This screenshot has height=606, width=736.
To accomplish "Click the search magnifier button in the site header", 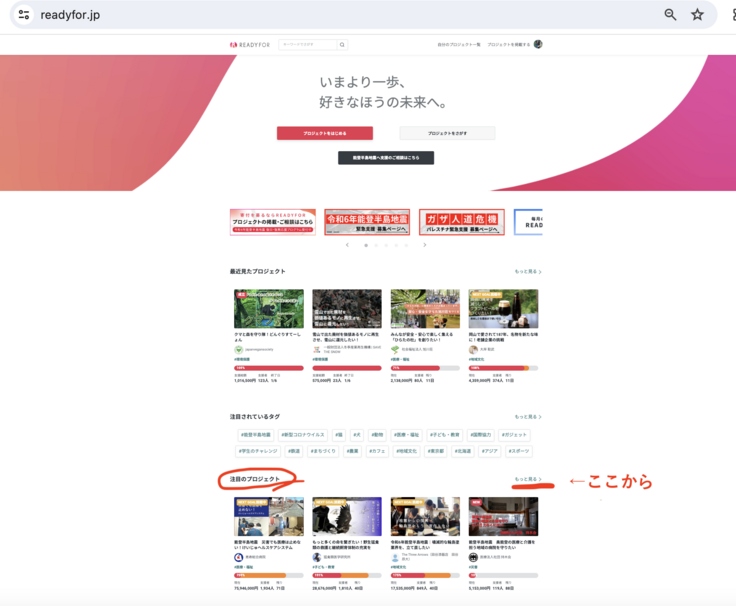I will point(342,45).
